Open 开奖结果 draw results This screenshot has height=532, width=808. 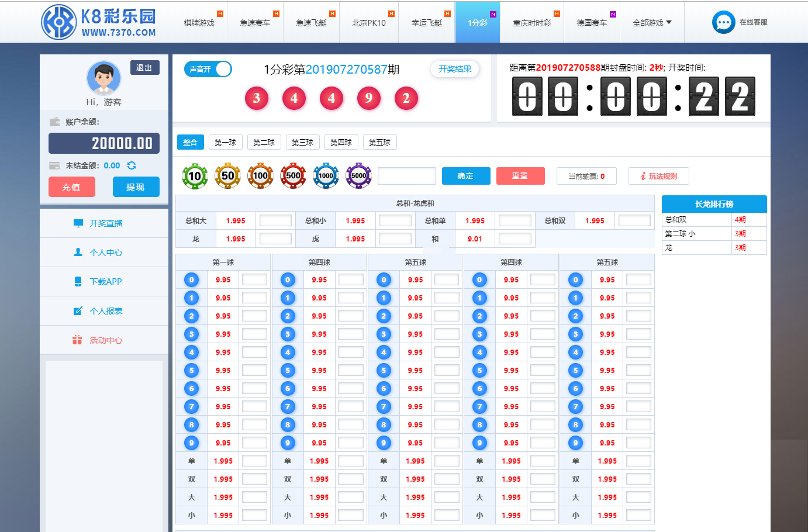pyautogui.click(x=455, y=69)
